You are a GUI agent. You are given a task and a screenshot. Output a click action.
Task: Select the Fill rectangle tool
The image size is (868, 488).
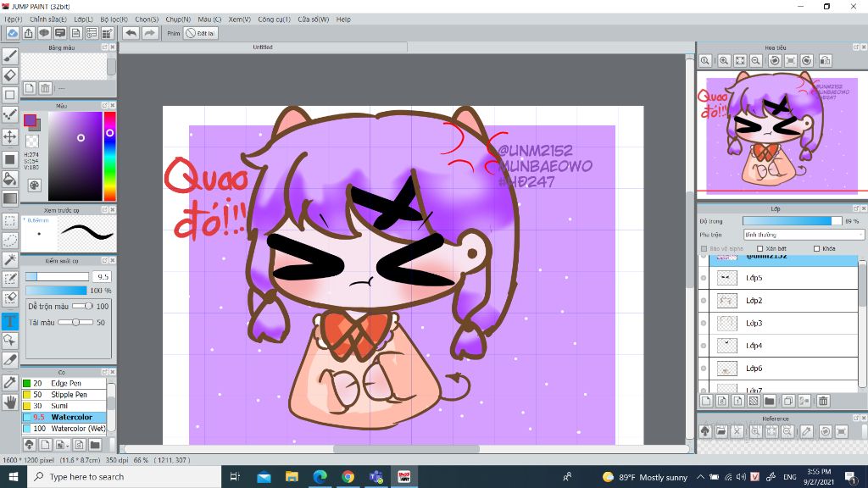10,159
